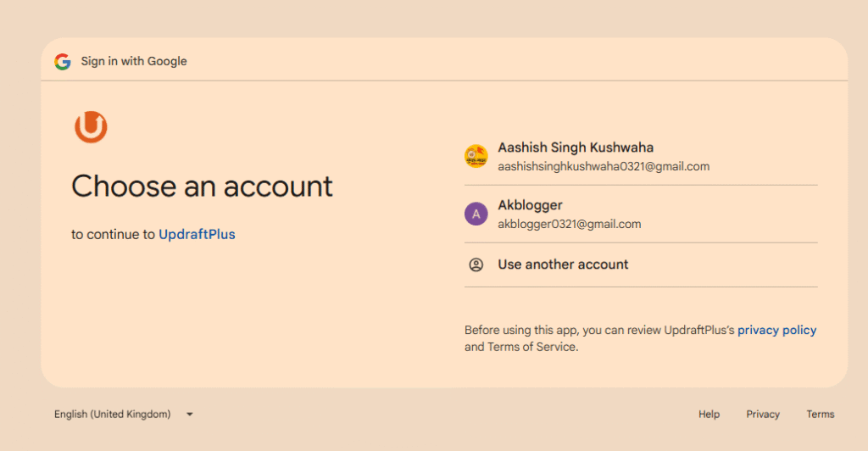Click the purple Akblogger avatar
Screen dimensions: 868x451
476,214
